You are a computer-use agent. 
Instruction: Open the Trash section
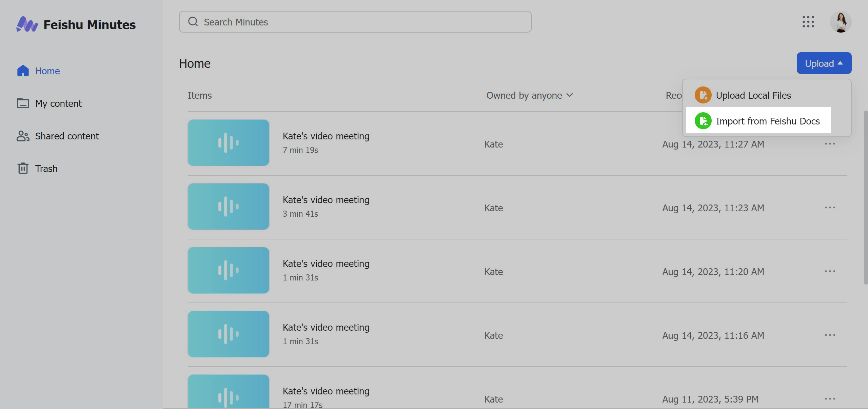click(46, 169)
